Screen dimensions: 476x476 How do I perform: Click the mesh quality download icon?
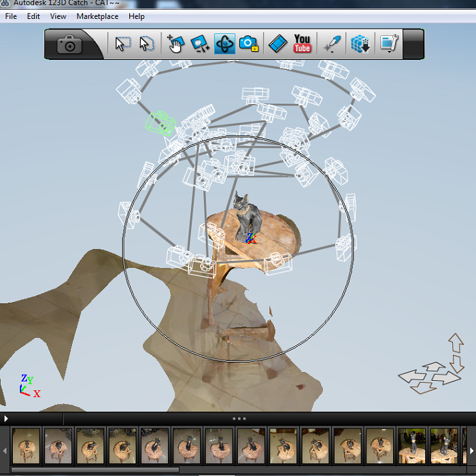[x=360, y=44]
